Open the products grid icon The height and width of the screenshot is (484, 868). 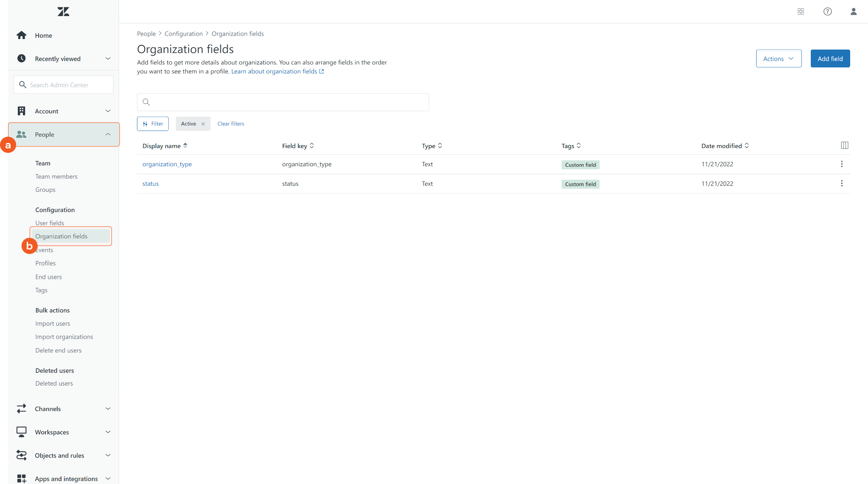point(801,11)
